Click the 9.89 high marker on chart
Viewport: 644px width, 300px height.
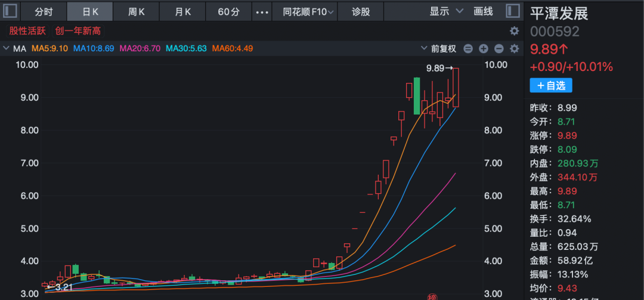pos(439,69)
